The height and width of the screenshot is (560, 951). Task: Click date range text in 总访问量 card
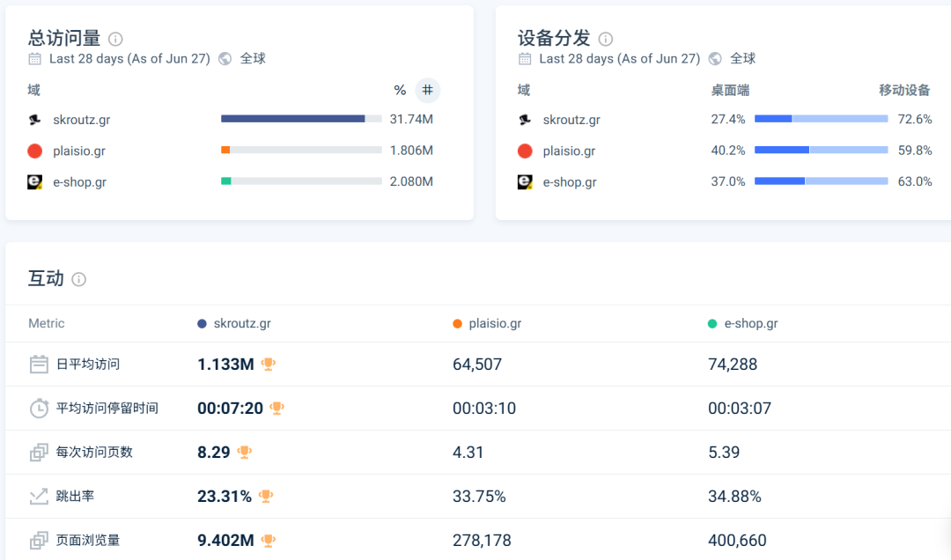129,59
